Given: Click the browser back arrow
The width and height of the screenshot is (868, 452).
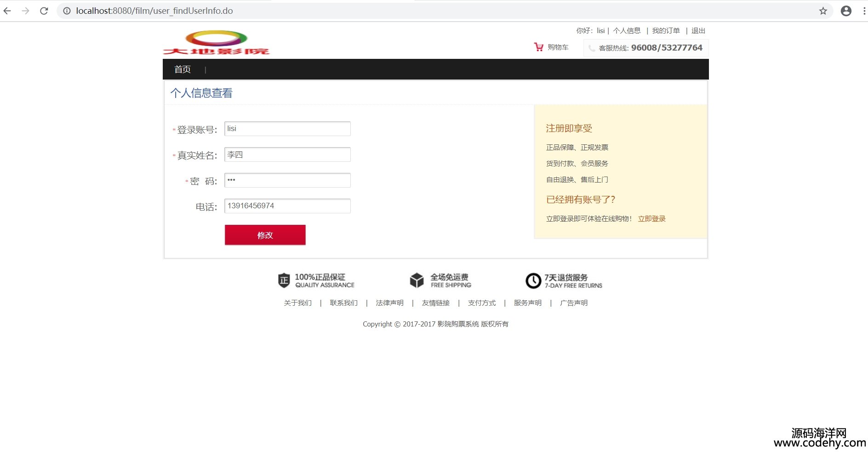Looking at the screenshot, I should (x=7, y=11).
